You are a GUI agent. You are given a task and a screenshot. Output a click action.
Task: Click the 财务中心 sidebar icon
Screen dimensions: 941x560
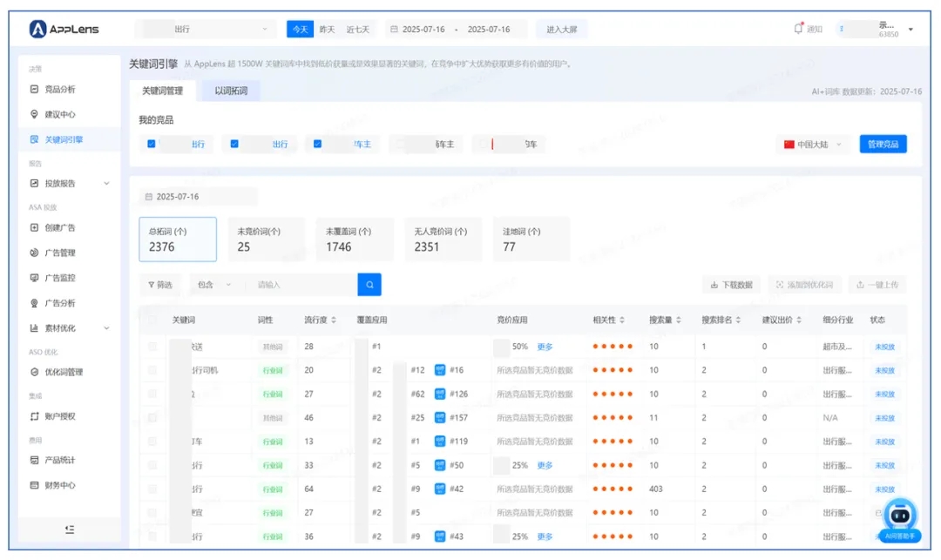35,485
